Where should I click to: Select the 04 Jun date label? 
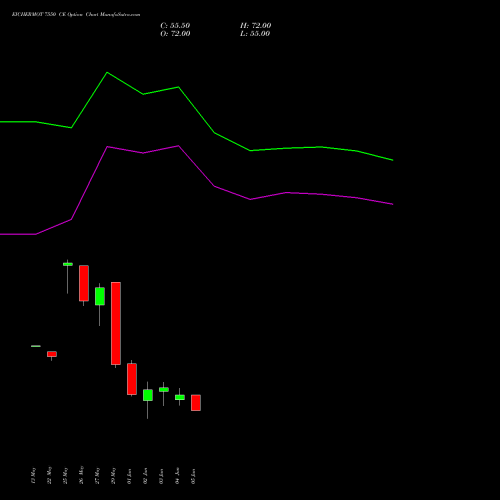[177, 476]
